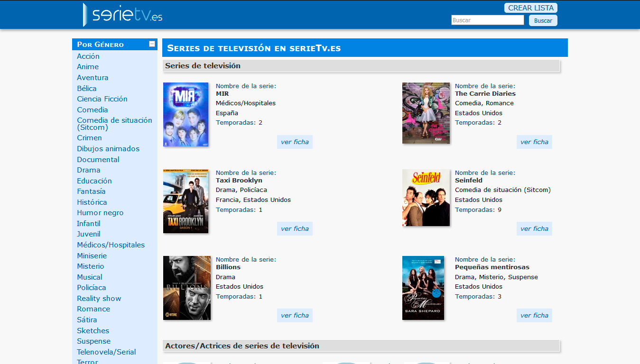
Task: Browse Ciencia Ficción series
Action: tap(102, 99)
